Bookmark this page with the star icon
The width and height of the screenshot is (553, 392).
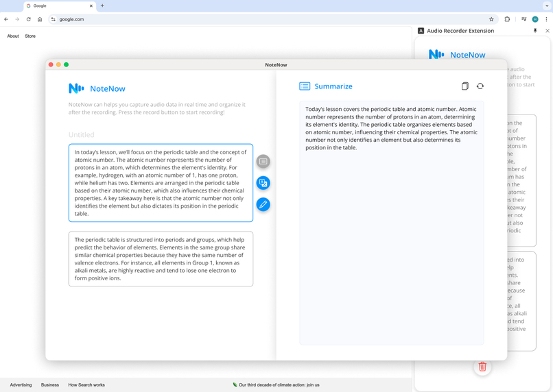click(x=491, y=19)
